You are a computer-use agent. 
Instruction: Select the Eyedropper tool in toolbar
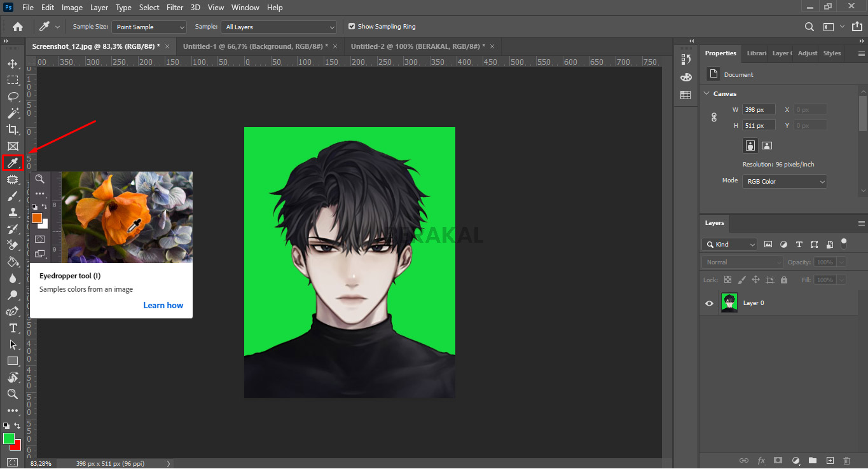pyautogui.click(x=12, y=163)
